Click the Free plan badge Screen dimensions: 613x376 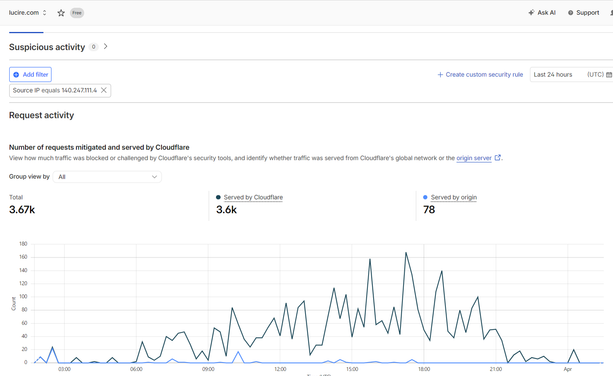tap(77, 13)
